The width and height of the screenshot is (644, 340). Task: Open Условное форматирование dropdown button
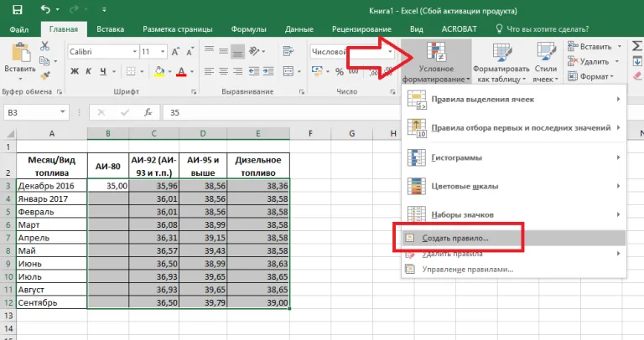click(436, 61)
